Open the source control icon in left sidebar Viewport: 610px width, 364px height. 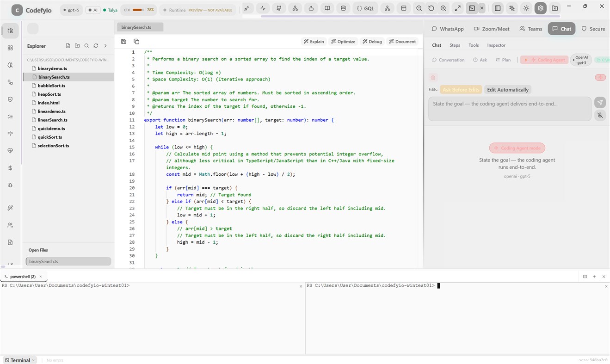pyautogui.click(x=10, y=82)
